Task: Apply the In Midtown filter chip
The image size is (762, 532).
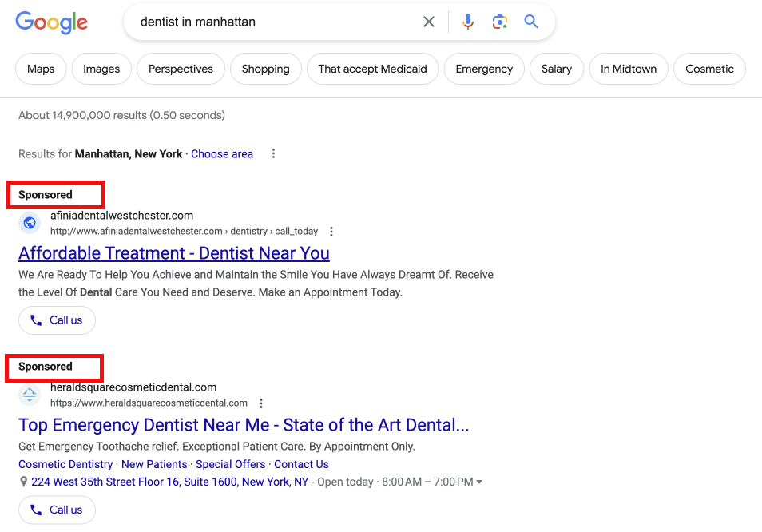Action: point(629,69)
